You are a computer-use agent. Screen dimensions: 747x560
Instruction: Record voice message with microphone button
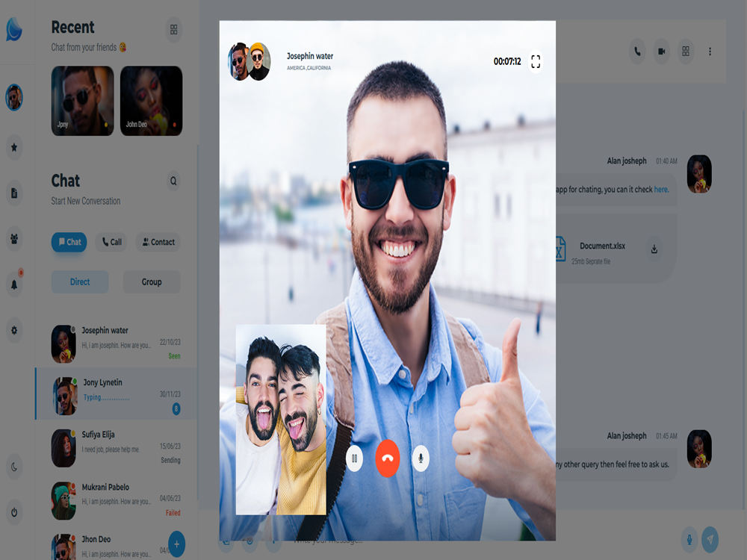click(x=689, y=540)
